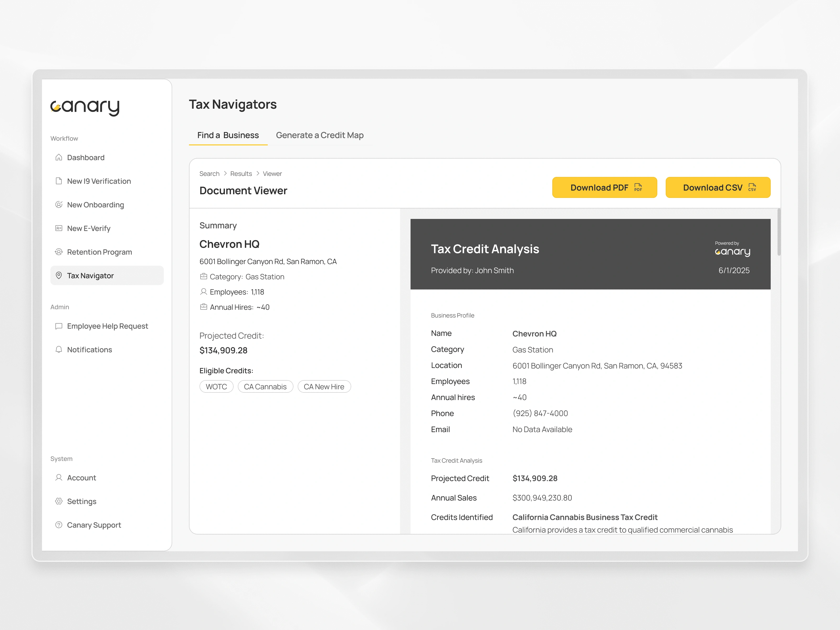Click the Employee Help Request chat icon
The height and width of the screenshot is (630, 840).
59,326
